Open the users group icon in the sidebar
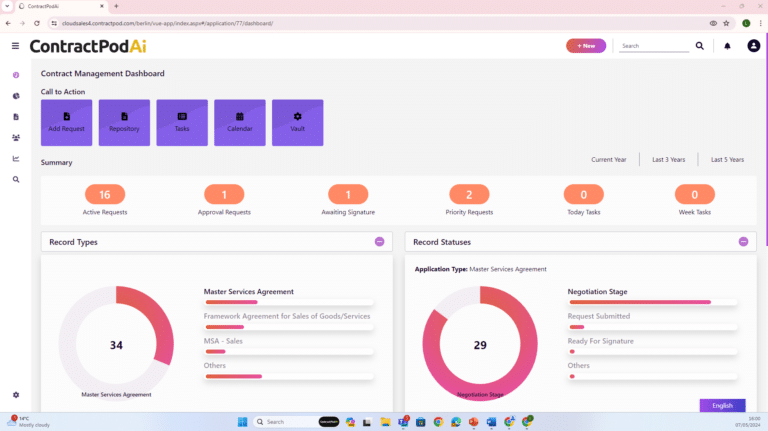This screenshot has height=431, width=768. 16,138
